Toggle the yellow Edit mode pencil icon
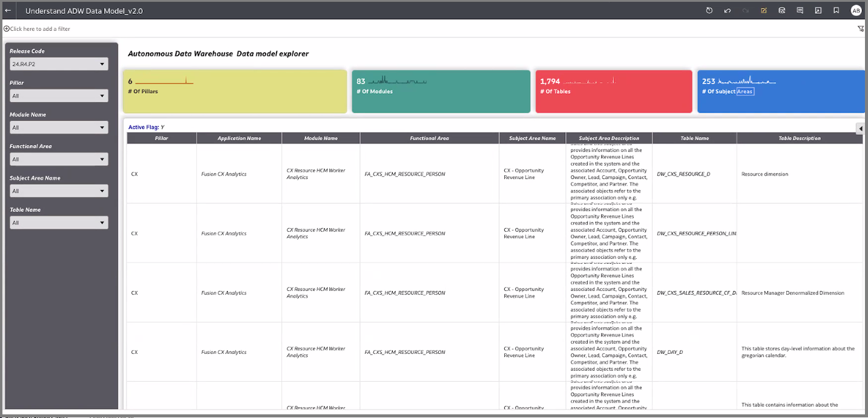 point(764,10)
